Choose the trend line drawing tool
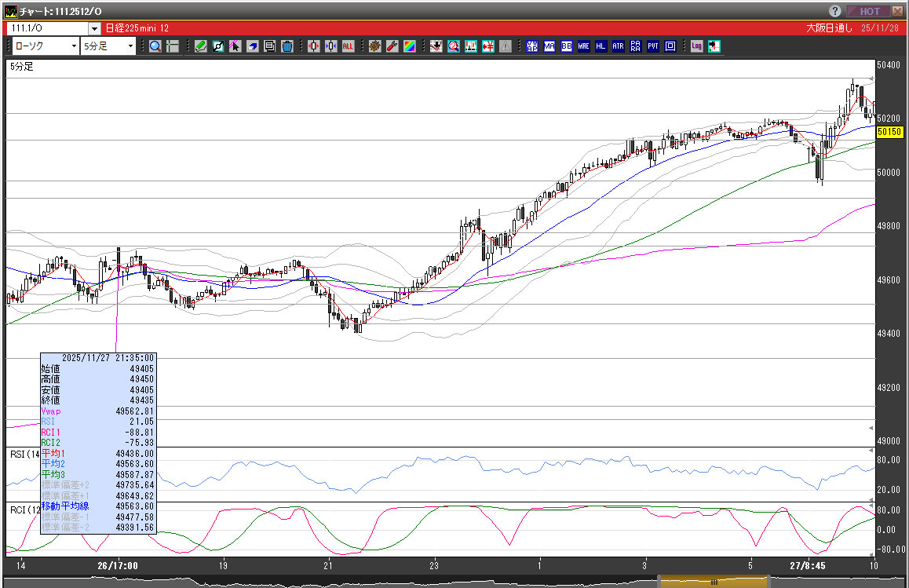This screenshot has height=588, width=909. coord(218,46)
